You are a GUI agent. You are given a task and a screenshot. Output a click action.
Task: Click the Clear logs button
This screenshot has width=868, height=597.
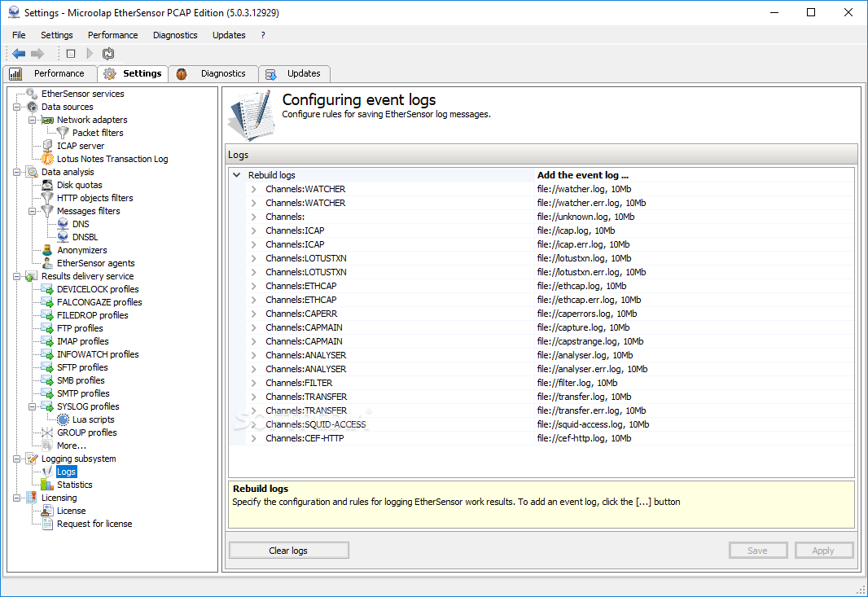[x=288, y=551]
